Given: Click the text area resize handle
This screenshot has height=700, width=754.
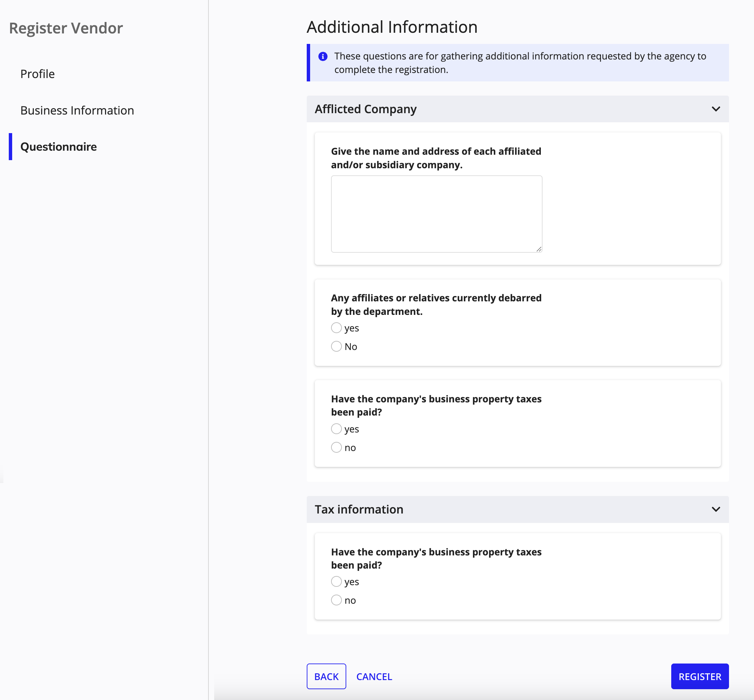Looking at the screenshot, I should point(538,249).
